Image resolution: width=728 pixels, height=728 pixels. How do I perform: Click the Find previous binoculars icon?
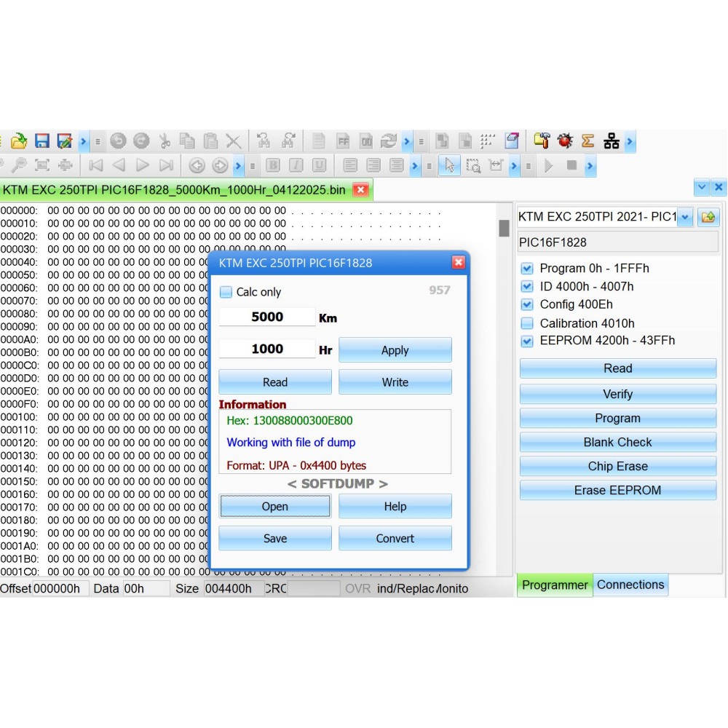tap(264, 141)
